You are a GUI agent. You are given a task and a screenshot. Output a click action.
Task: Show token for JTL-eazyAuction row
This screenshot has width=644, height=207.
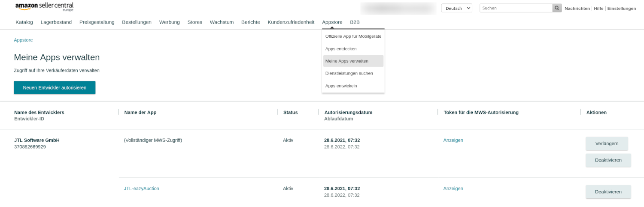click(x=453, y=189)
